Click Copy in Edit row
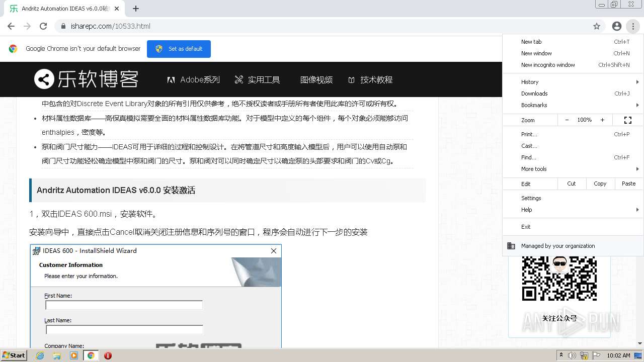This screenshot has height=362, width=644. click(x=600, y=184)
